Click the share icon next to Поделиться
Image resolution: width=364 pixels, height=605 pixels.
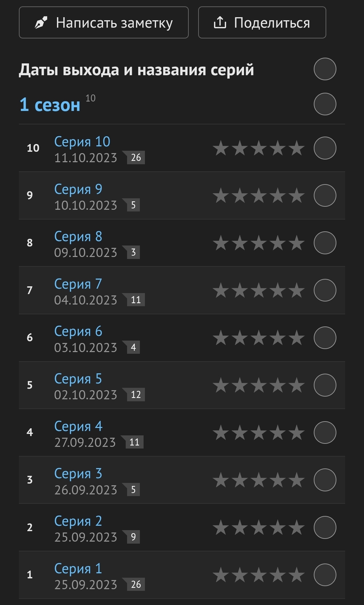(x=220, y=23)
